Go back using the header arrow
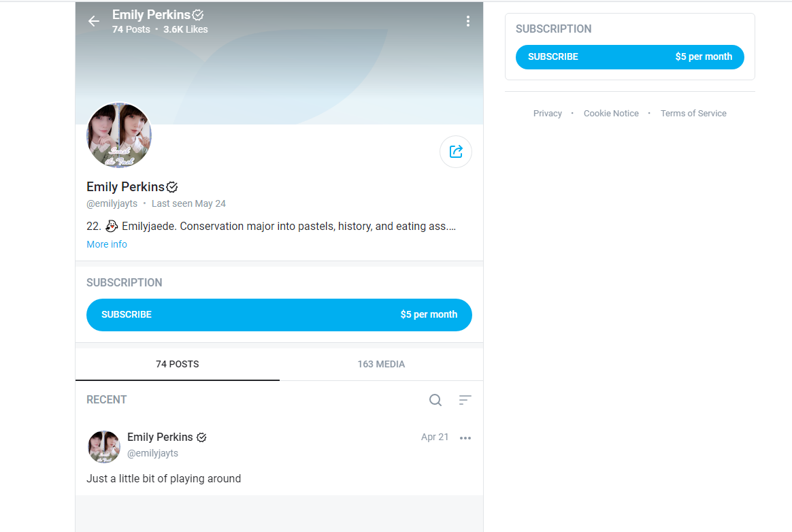This screenshot has width=792, height=532. click(94, 21)
